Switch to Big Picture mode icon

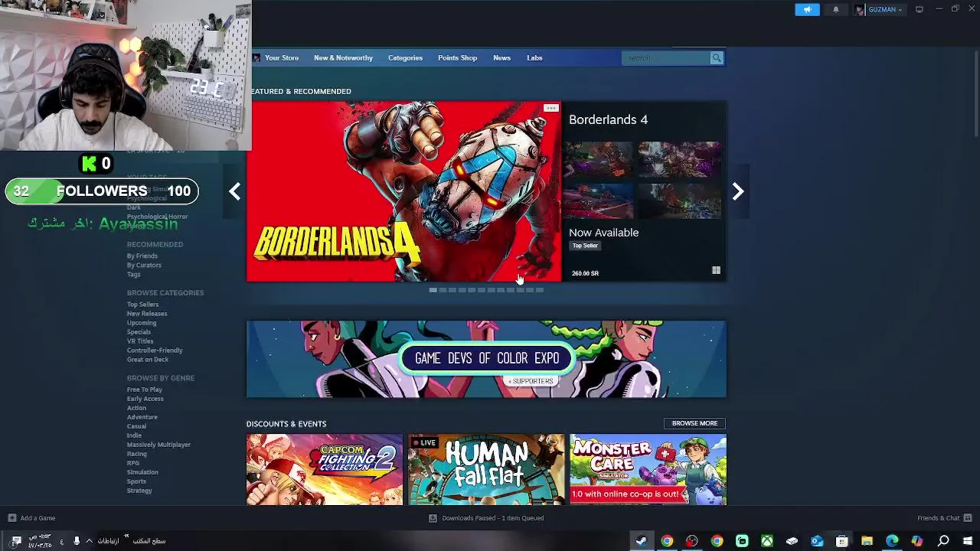coord(920,9)
